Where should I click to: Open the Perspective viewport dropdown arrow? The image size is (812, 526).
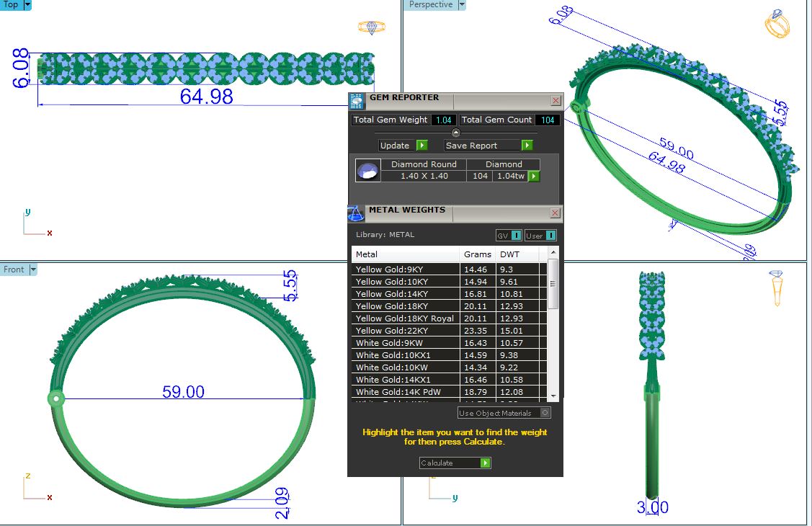[462, 5]
